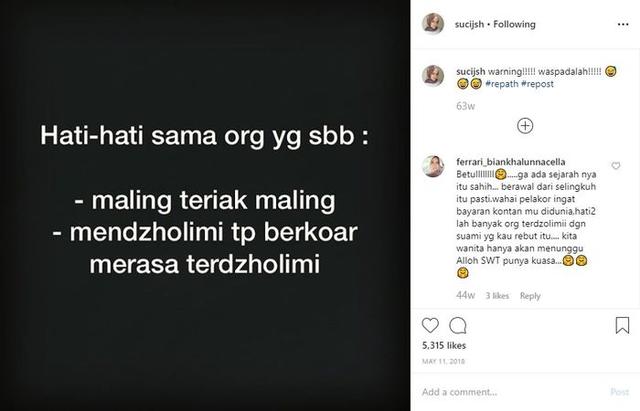Viewport: 640px width, 411px height.
Task: Toggle the Following status for sucijsh
Action: click(x=514, y=24)
